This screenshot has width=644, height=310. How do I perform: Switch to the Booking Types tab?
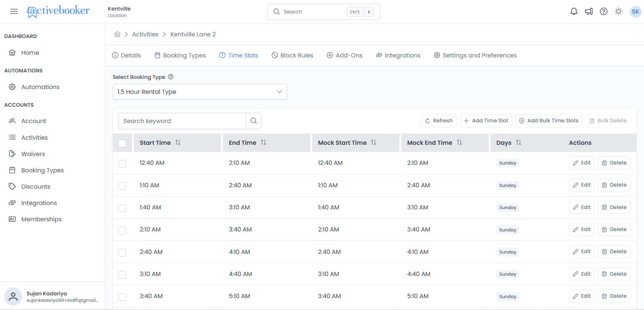[180, 55]
